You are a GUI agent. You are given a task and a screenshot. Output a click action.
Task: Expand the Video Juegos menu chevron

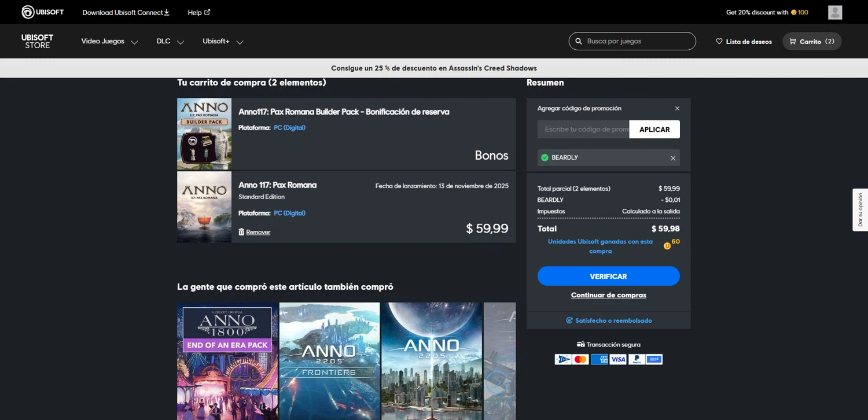coord(134,42)
